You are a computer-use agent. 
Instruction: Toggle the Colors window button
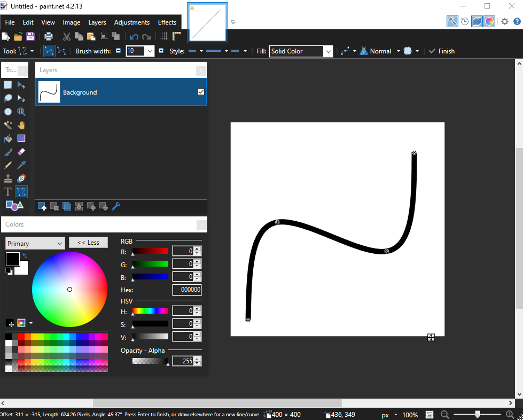click(x=489, y=22)
